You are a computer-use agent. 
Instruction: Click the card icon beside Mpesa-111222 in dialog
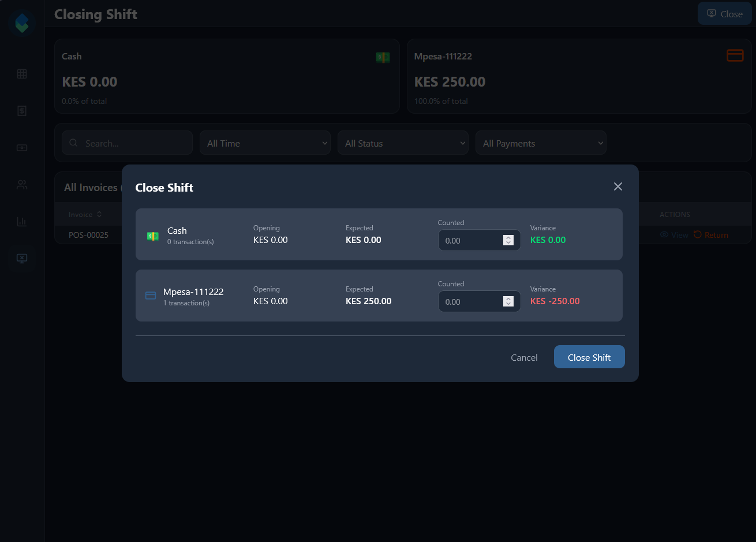click(x=151, y=296)
